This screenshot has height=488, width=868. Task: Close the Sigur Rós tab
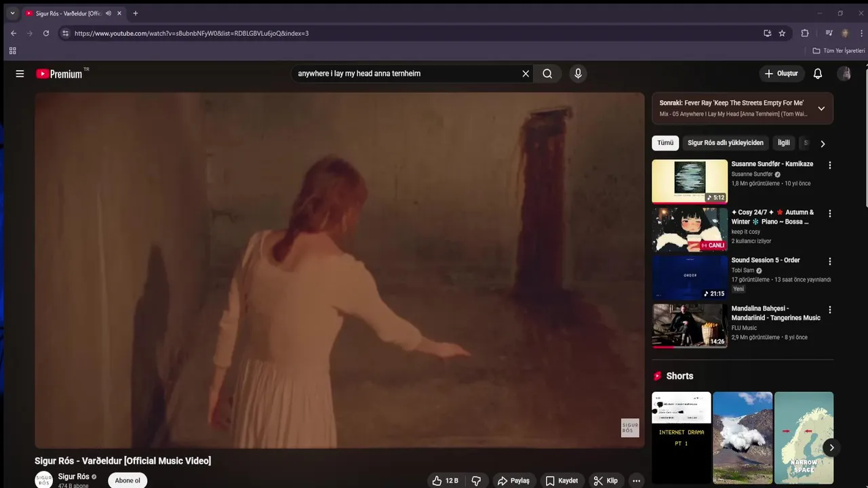pyautogui.click(x=119, y=14)
